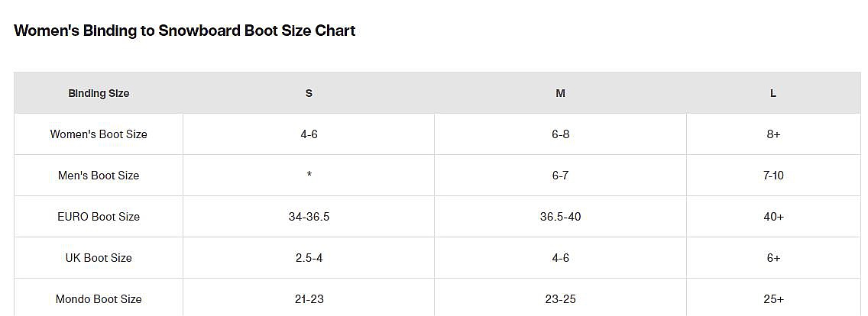Click the 36.5-40 EURO size cell

pos(560,217)
